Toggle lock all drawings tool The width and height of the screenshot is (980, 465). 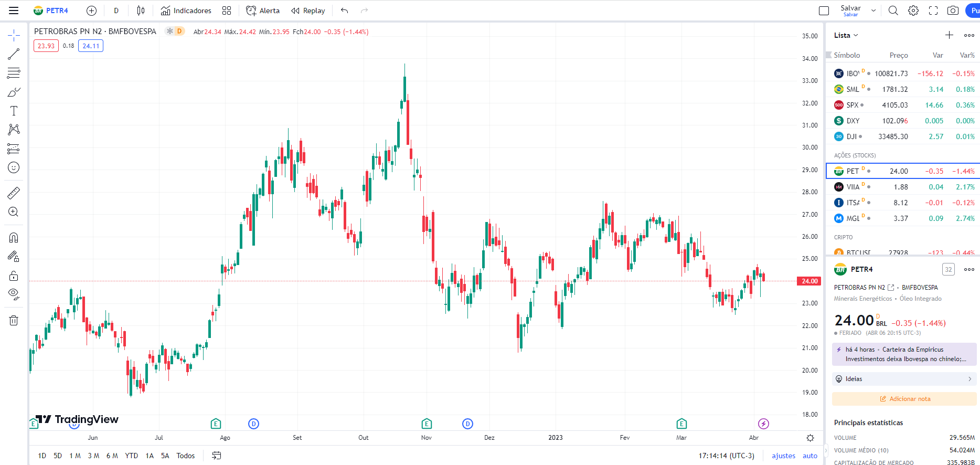14,276
